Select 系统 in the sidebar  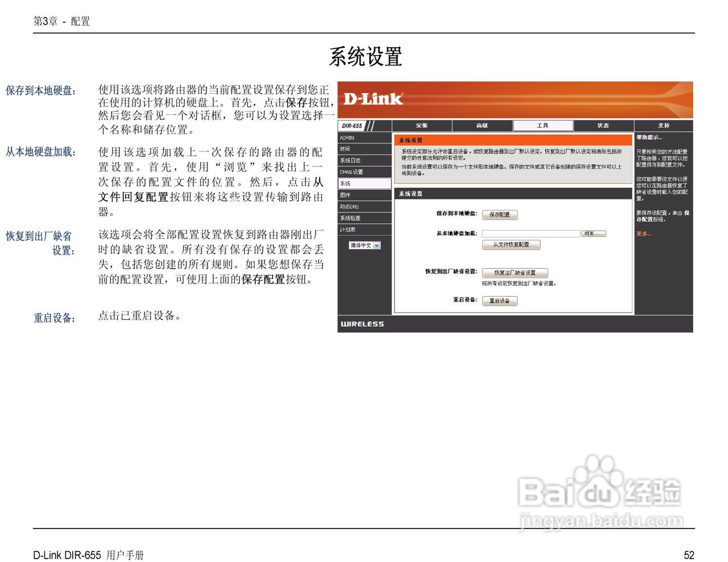[365, 184]
